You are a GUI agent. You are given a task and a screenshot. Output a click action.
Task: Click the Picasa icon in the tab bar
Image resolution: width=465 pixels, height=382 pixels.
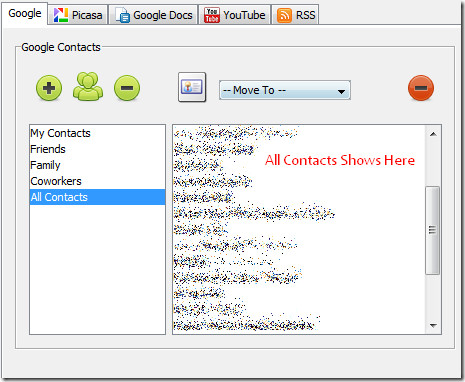[61, 15]
